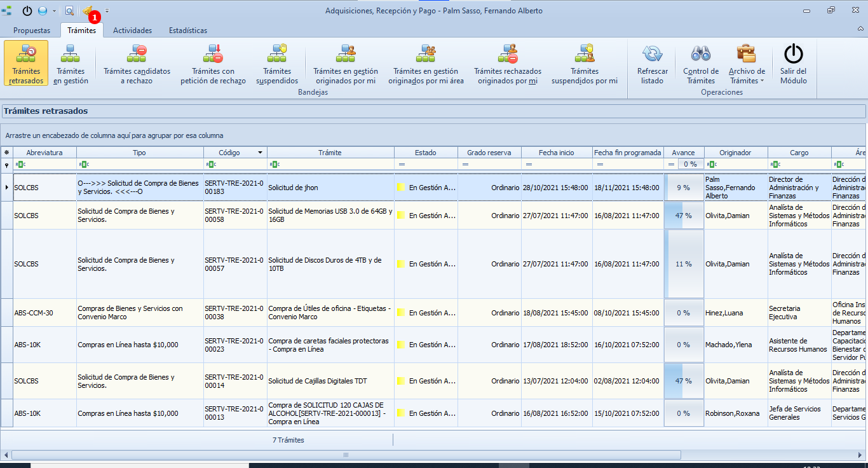Open the Trámites suspendidos inbox

point(277,63)
